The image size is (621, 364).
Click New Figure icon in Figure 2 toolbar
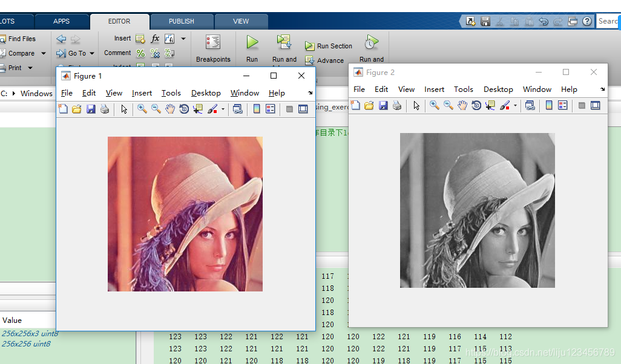coord(356,105)
